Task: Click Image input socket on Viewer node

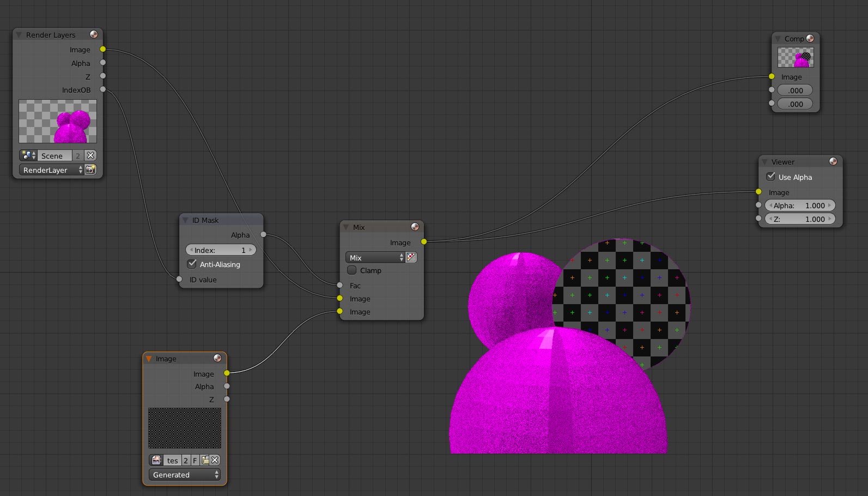Action: (758, 192)
